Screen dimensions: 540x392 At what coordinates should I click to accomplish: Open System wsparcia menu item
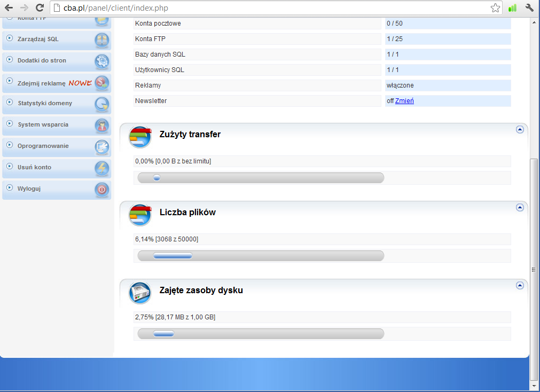pyautogui.click(x=57, y=126)
